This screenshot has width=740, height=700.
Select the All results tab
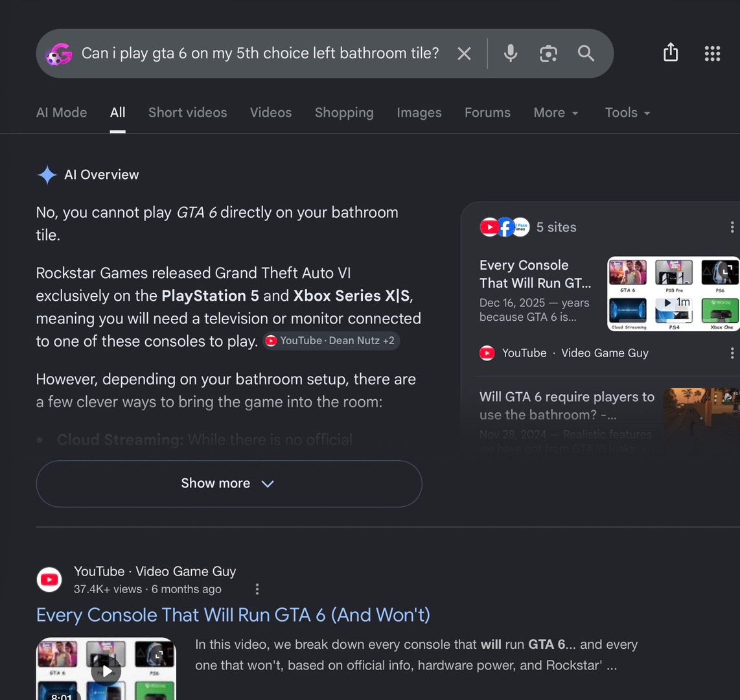pyautogui.click(x=117, y=112)
